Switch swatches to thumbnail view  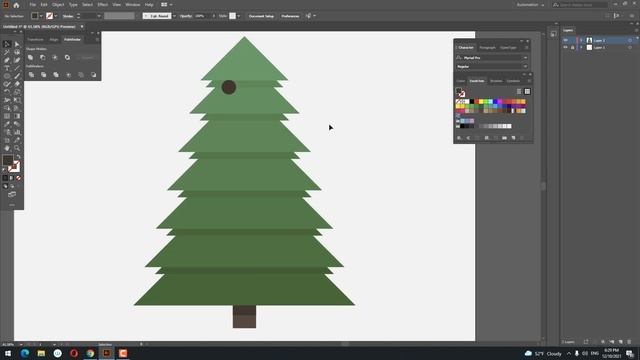pyautogui.click(x=527, y=91)
